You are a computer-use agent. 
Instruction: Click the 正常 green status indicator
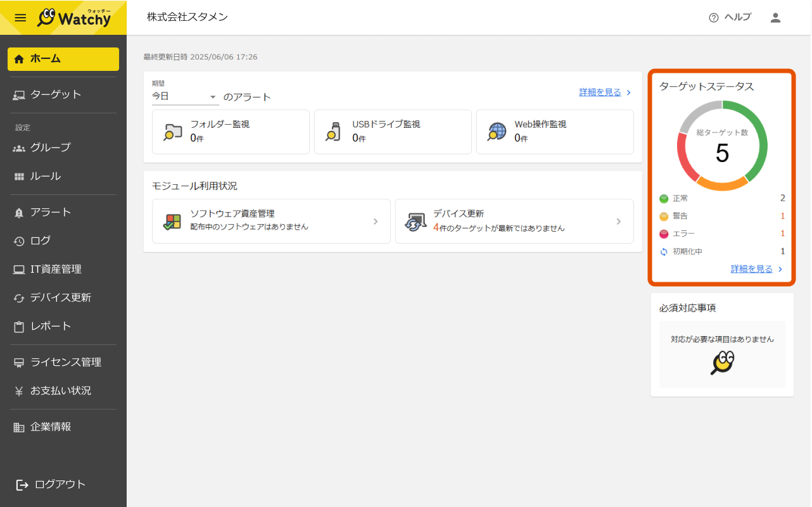(664, 199)
